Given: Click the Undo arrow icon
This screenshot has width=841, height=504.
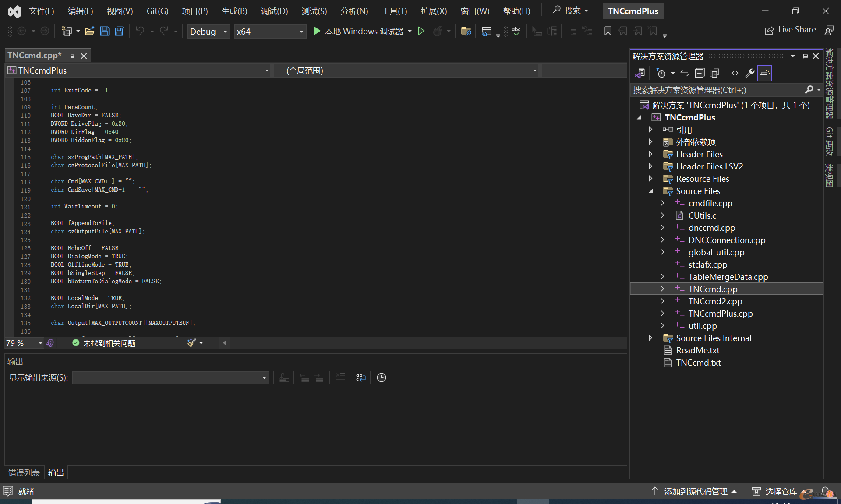Looking at the screenshot, I should click(x=140, y=31).
